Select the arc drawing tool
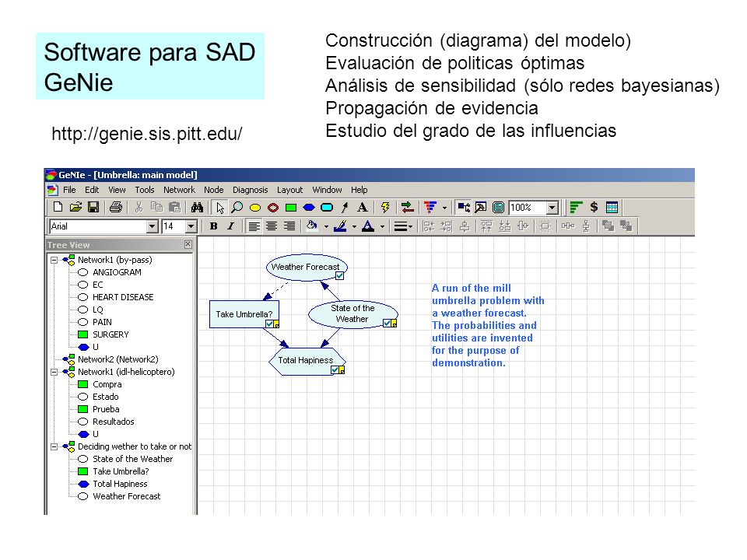This screenshot has height=560, width=747. 345,207
